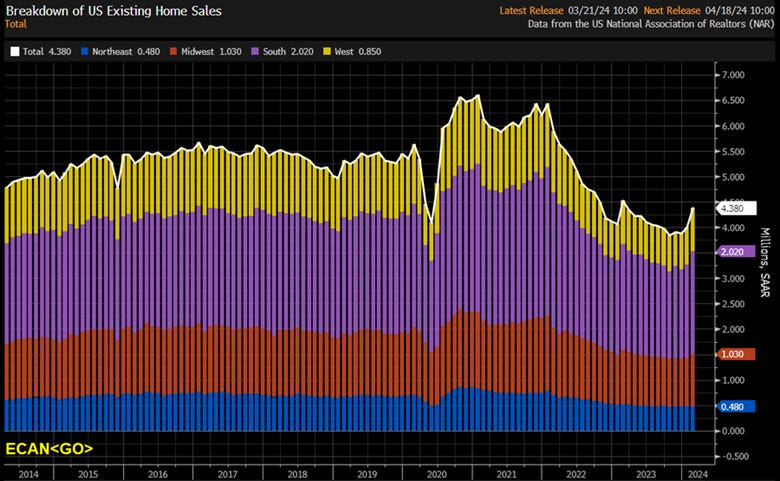Screen dimensions: 780x481
Task: Click the 2019 label on the time axis
Action: (367, 474)
